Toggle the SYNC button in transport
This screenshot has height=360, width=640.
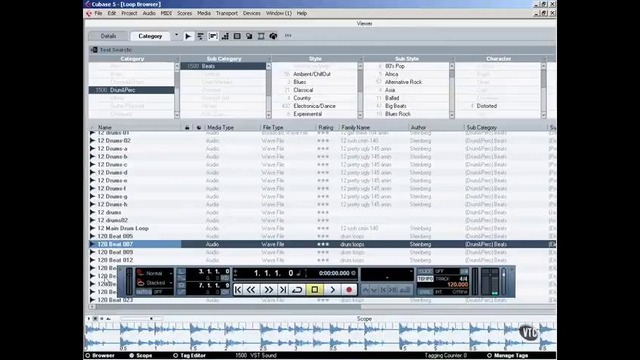click(x=425, y=292)
